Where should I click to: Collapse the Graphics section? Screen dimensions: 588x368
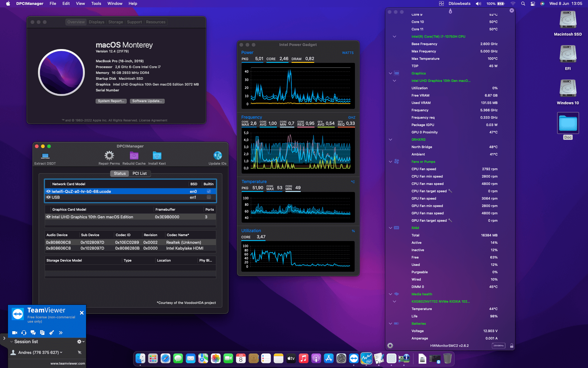(x=390, y=73)
